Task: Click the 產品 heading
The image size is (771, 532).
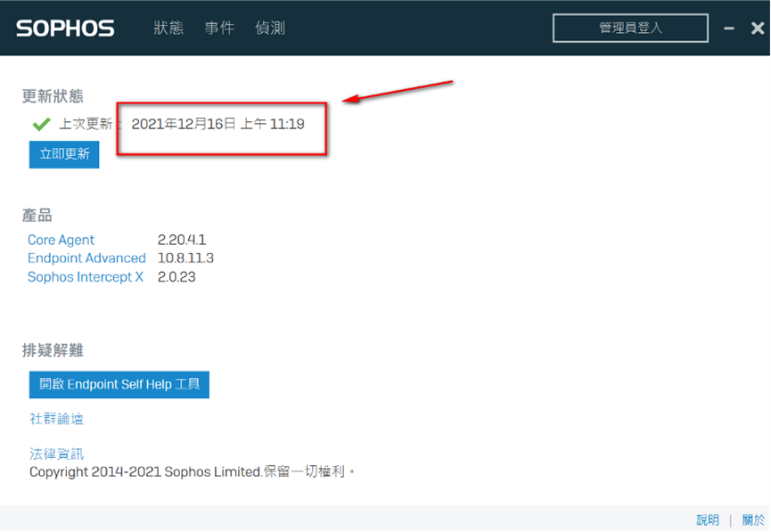Action: pos(37,216)
